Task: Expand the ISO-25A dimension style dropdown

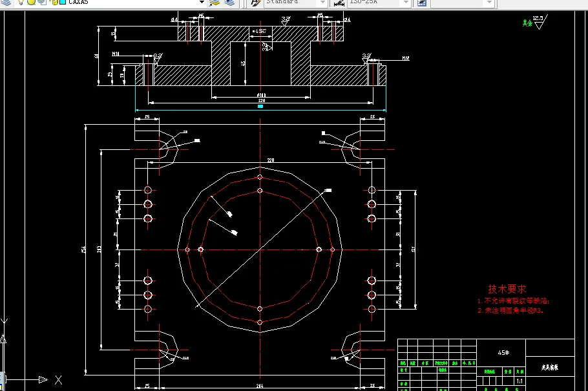Action: click(406, 3)
